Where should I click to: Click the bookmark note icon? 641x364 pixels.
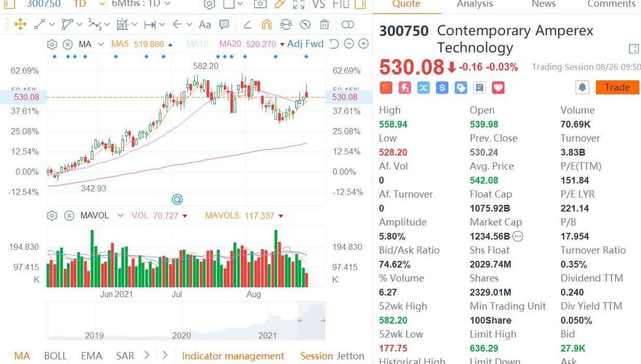pyautogui.click(x=480, y=88)
